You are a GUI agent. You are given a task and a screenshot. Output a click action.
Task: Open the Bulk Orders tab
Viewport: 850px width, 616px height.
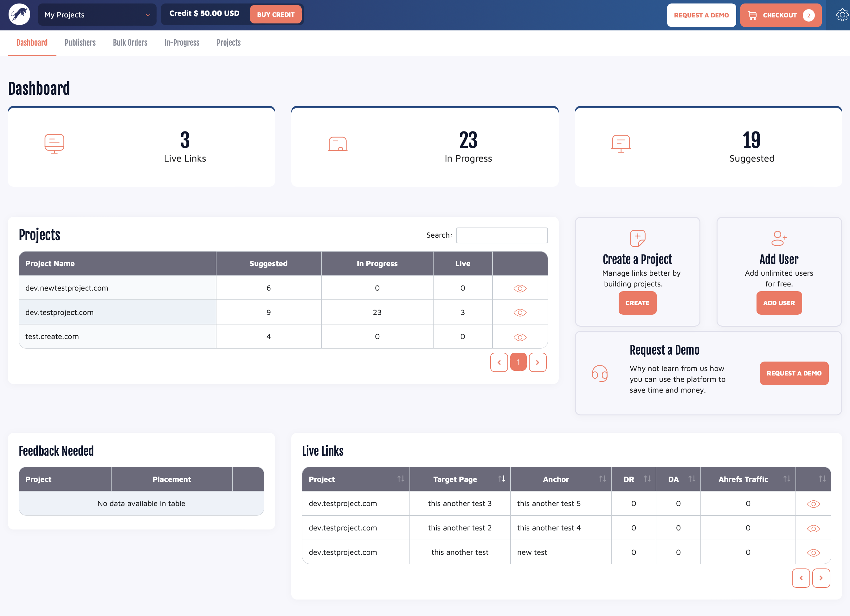(130, 42)
